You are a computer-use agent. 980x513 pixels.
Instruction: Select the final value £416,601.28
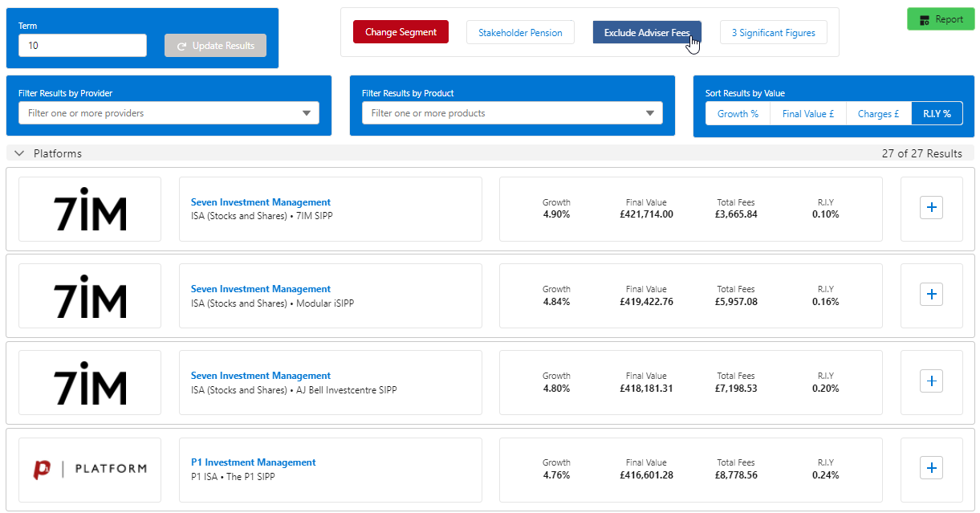click(x=646, y=475)
